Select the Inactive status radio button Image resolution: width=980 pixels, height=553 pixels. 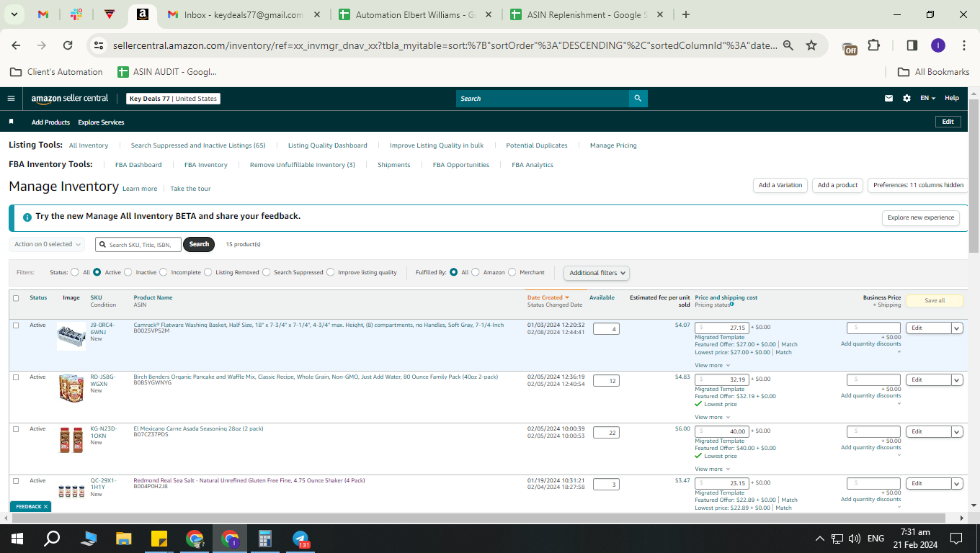click(128, 272)
